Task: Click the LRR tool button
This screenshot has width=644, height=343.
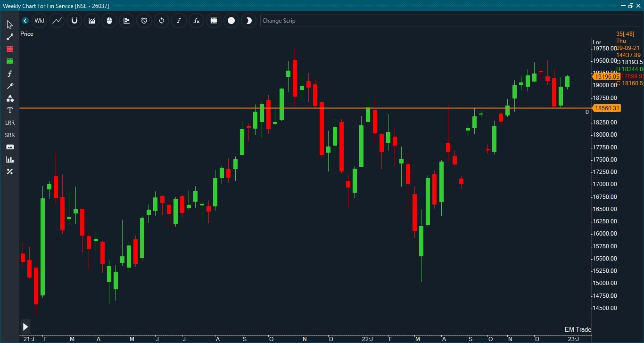Action: coord(9,122)
